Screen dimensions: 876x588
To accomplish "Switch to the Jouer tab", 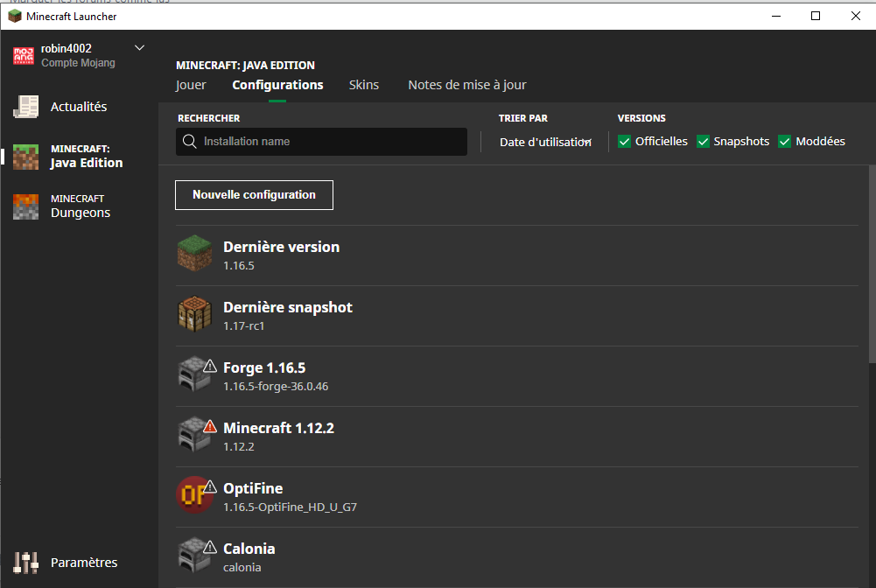I will click(191, 85).
